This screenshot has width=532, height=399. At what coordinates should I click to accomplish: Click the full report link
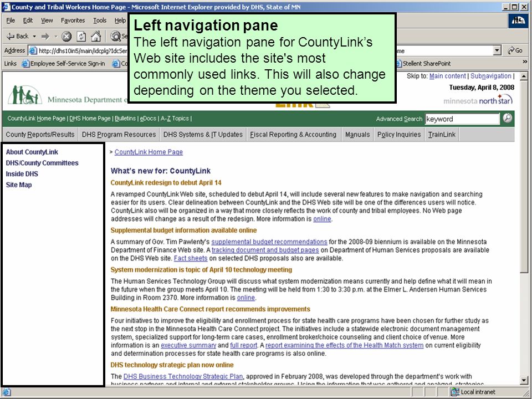click(x=244, y=345)
